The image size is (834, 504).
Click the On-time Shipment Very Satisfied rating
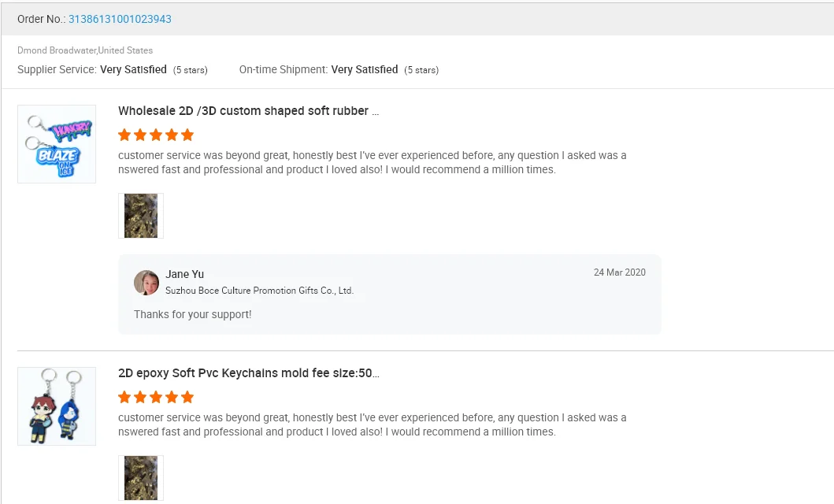point(365,69)
